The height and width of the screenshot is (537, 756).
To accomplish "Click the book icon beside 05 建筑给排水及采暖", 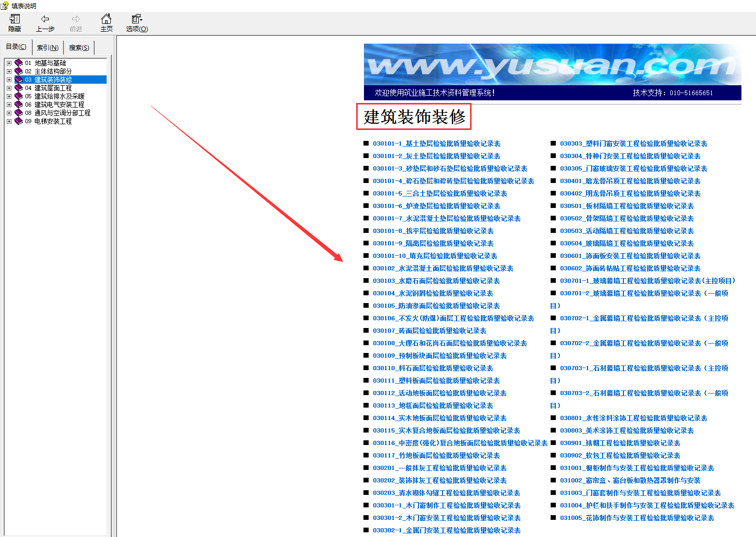I will pyautogui.click(x=19, y=96).
